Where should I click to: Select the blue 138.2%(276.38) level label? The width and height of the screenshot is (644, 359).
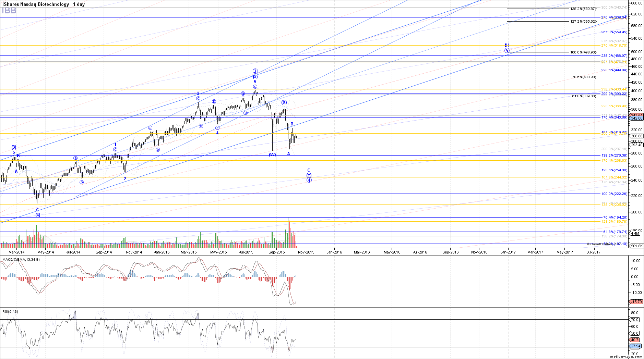point(614,155)
